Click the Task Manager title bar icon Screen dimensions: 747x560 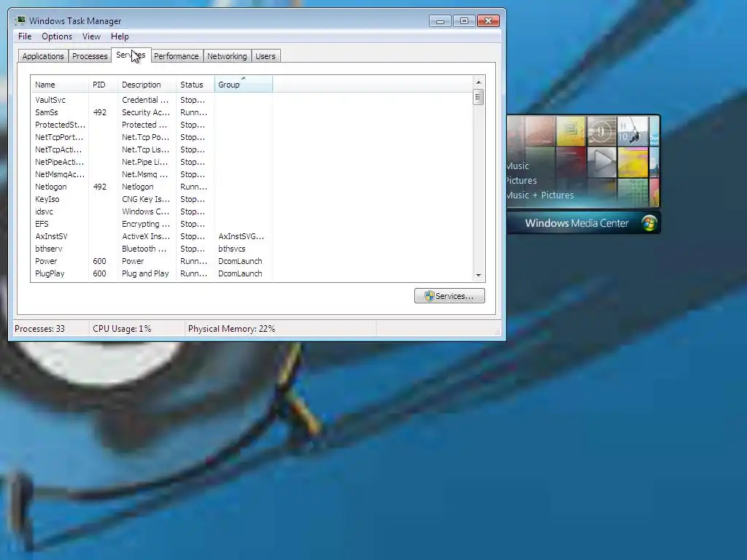pyautogui.click(x=20, y=20)
